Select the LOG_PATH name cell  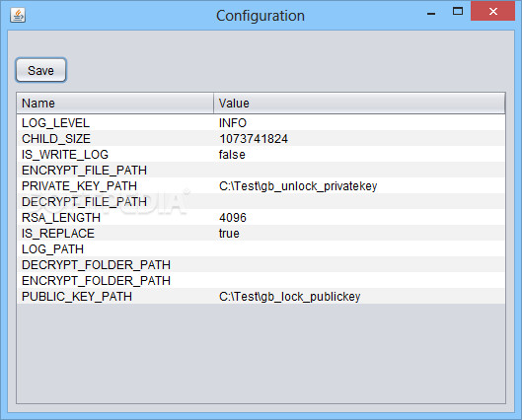click(115, 249)
